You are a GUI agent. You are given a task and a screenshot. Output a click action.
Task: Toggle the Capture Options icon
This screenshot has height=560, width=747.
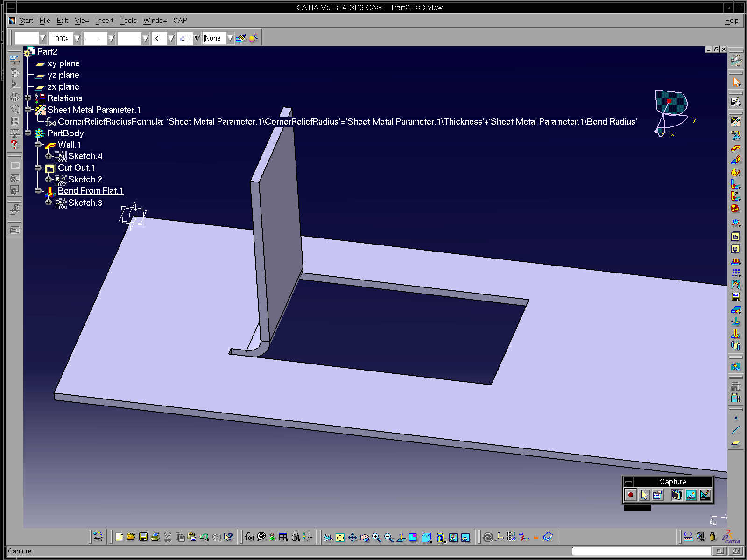click(658, 495)
